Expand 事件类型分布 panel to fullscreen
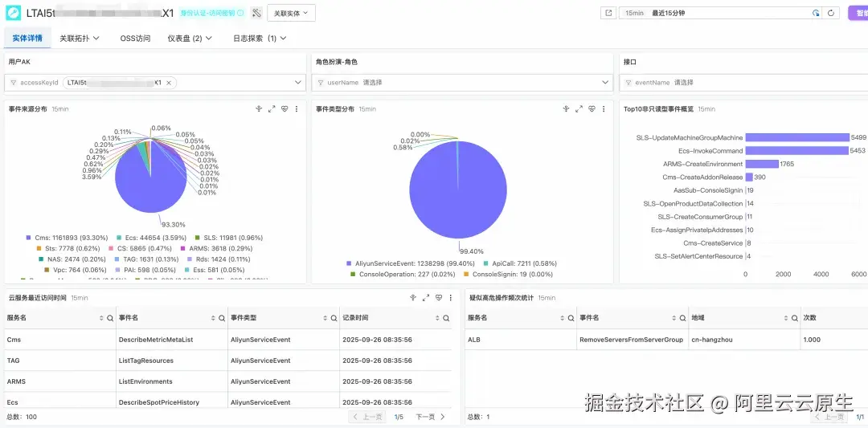This screenshot has width=868, height=428. pyautogui.click(x=579, y=109)
